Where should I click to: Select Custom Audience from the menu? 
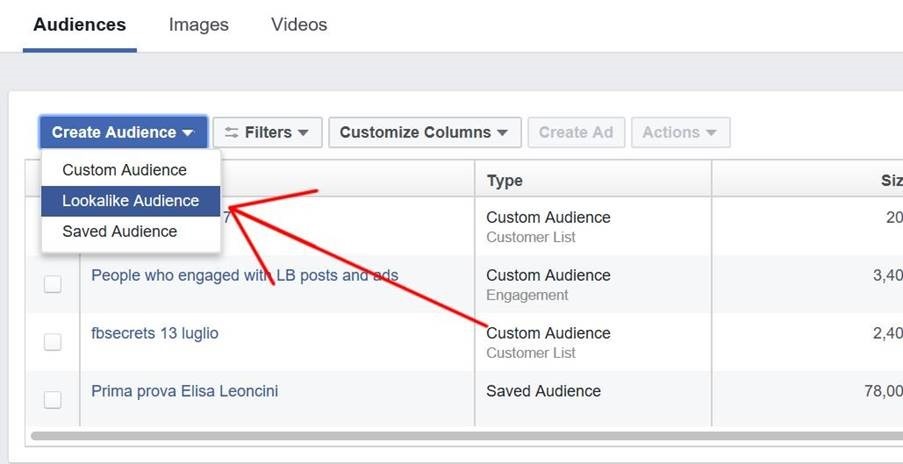(124, 170)
